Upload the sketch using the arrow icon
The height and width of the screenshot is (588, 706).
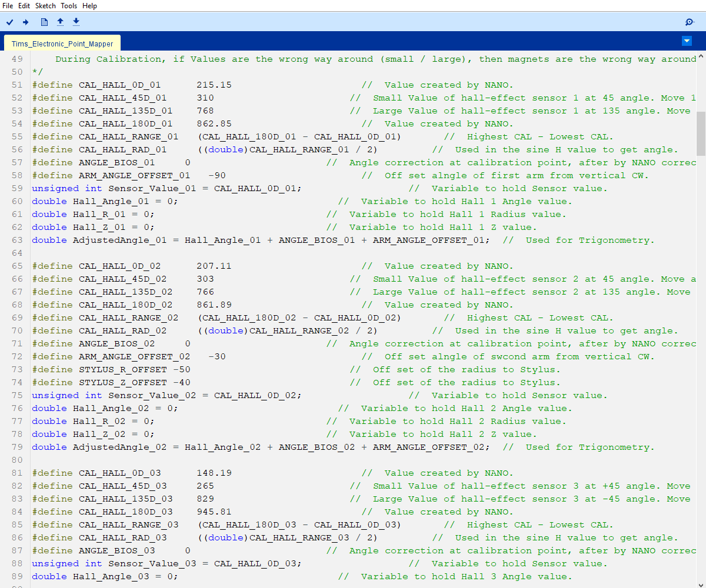click(25, 22)
